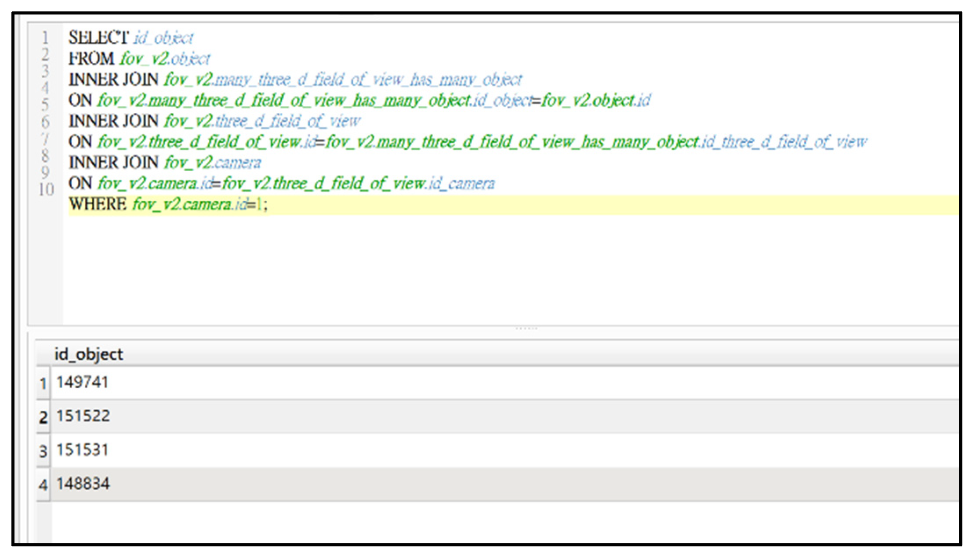Viewport: 976px width, 560px height.
Task: Select result cell with value 151522
Action: click(83, 416)
